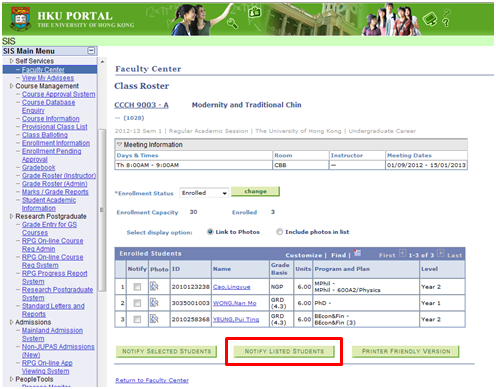Click the magnifier search icon in banner
The image size is (496, 389).
click(232, 24)
